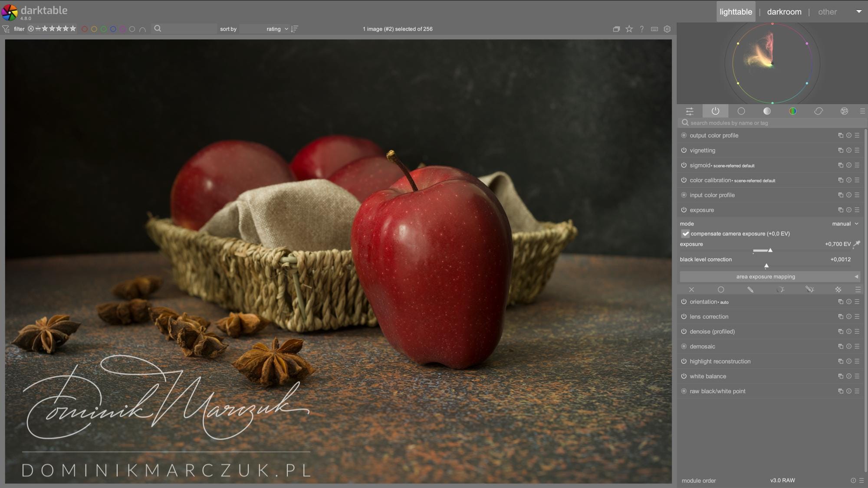Toggle the denoise (profiled) module

click(x=684, y=331)
